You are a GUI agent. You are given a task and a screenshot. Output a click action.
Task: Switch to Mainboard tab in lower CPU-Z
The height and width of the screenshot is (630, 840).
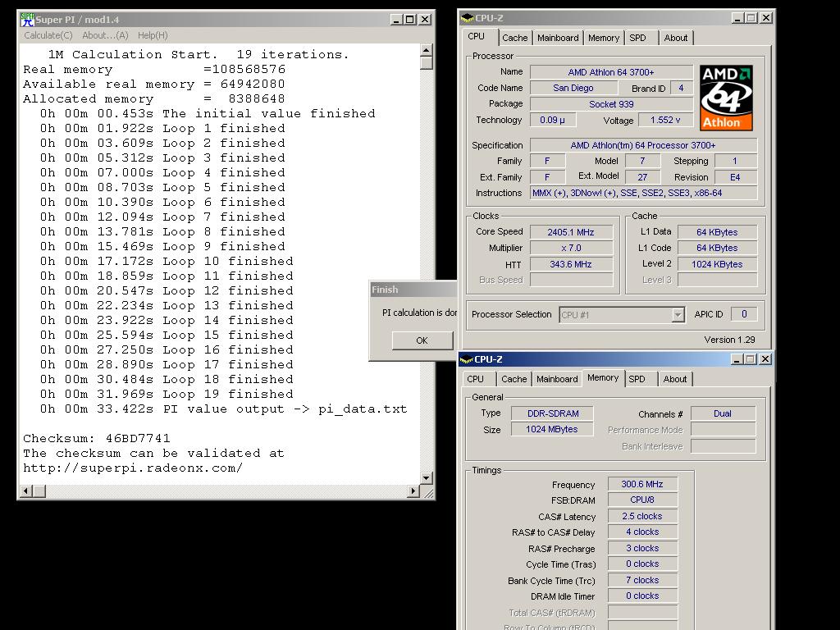(557, 379)
